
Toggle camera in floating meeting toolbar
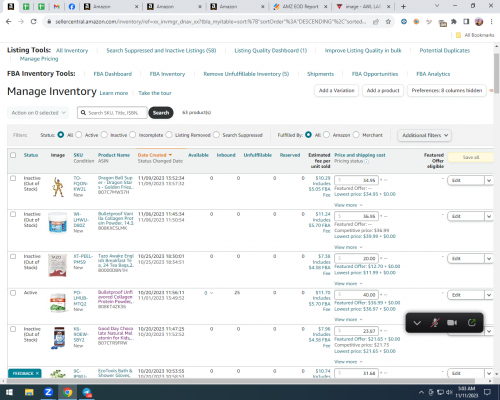coord(452,323)
